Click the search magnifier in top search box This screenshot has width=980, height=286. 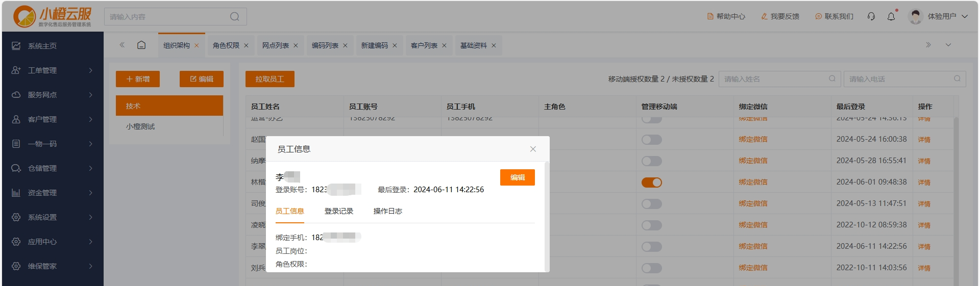[x=234, y=17]
